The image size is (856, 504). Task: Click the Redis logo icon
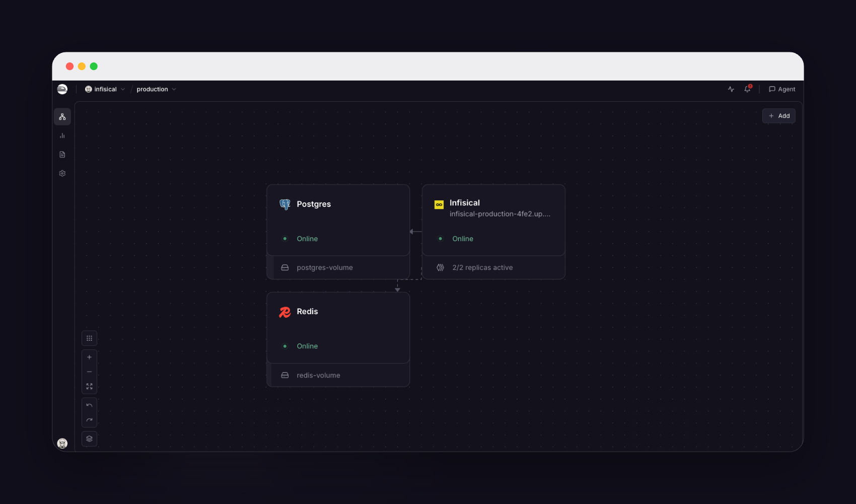[285, 312]
